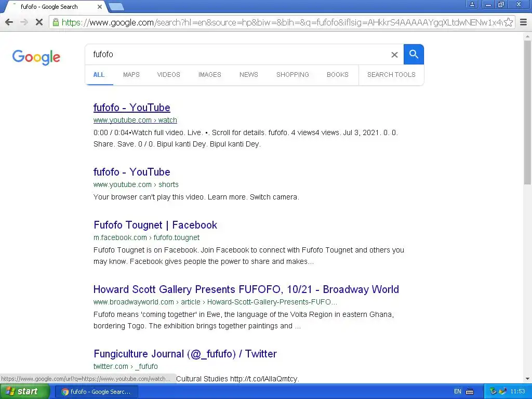Click the blue magnifier search button

point(414,54)
